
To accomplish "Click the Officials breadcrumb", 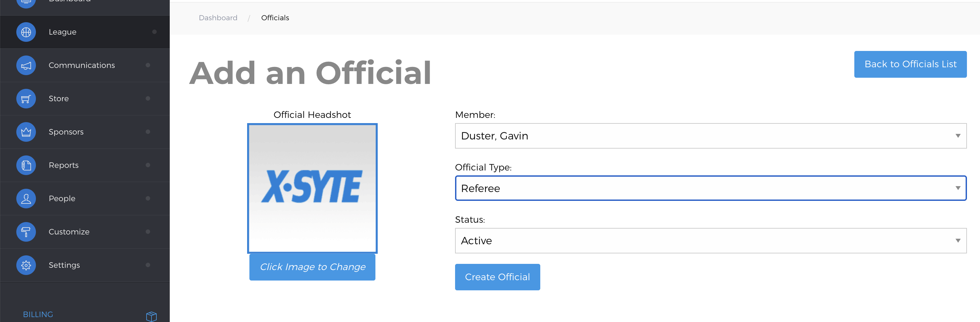I will point(275,18).
